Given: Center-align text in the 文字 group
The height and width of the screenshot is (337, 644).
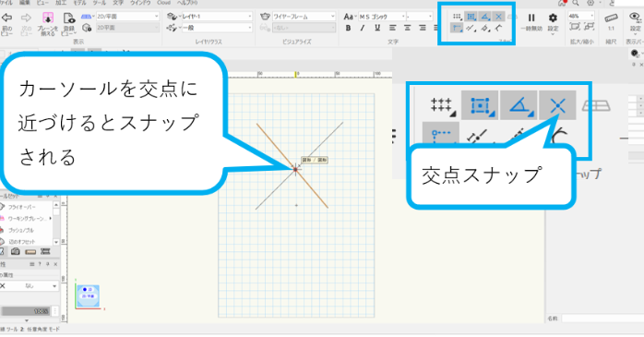Looking at the screenshot, I should click(408, 28).
